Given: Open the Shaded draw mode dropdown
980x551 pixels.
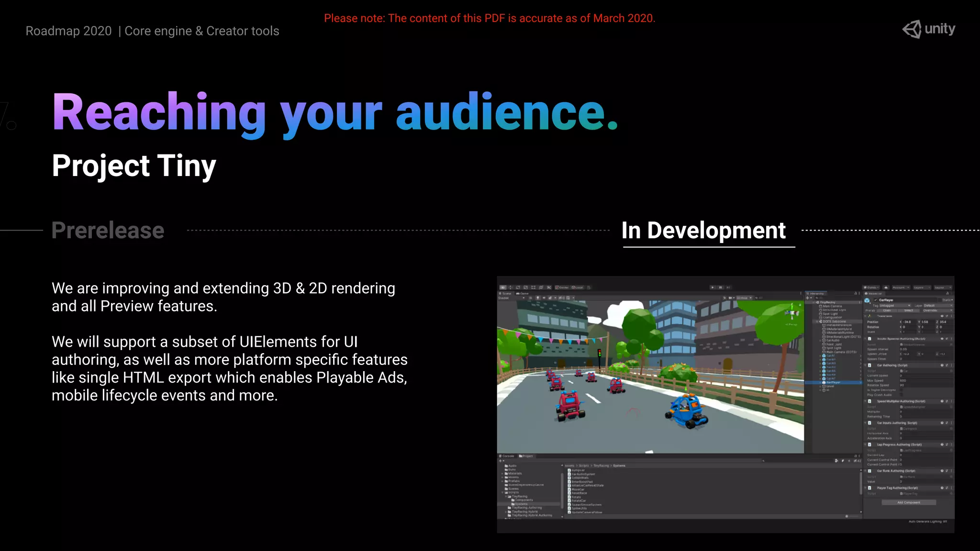Looking at the screenshot, I should (x=511, y=298).
